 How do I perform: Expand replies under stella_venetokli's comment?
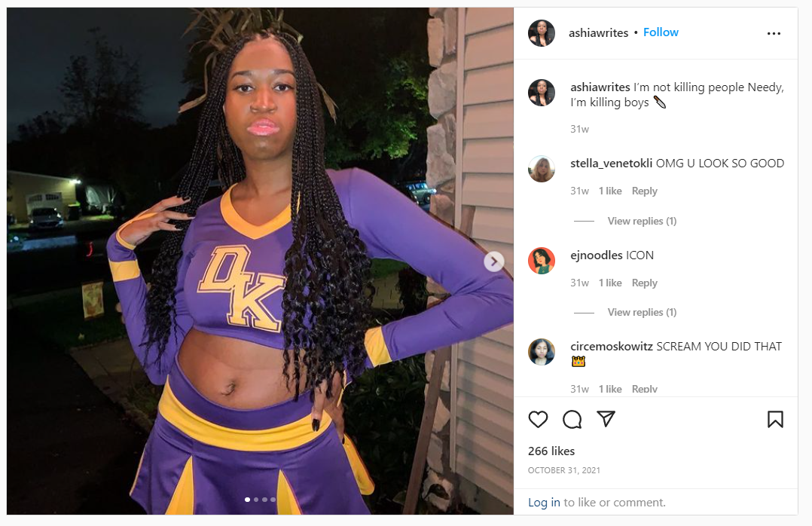pos(642,222)
